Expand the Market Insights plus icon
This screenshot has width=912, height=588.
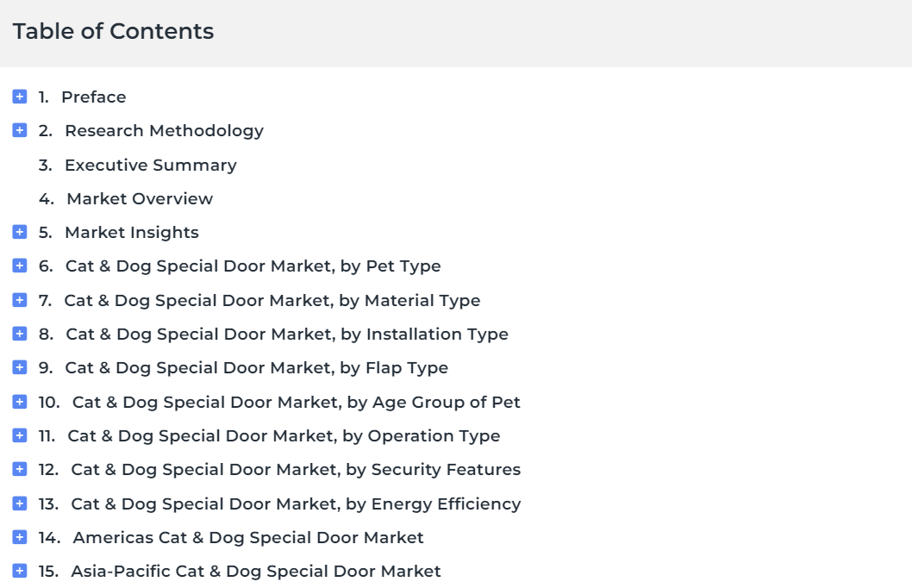20,232
